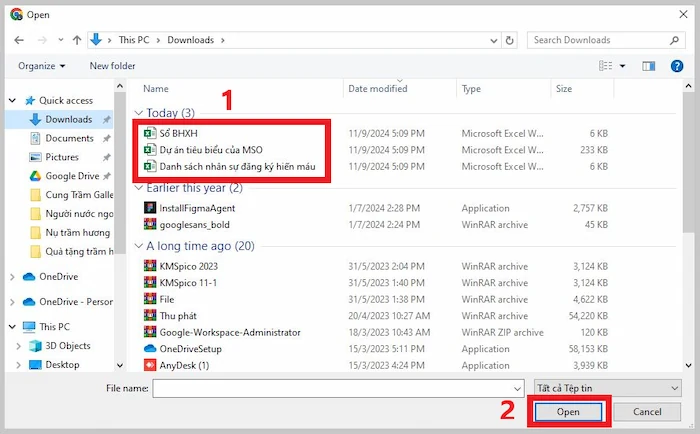Open the Người nước ngoài folder in sidebar
The width and height of the screenshot is (700, 434).
[71, 214]
